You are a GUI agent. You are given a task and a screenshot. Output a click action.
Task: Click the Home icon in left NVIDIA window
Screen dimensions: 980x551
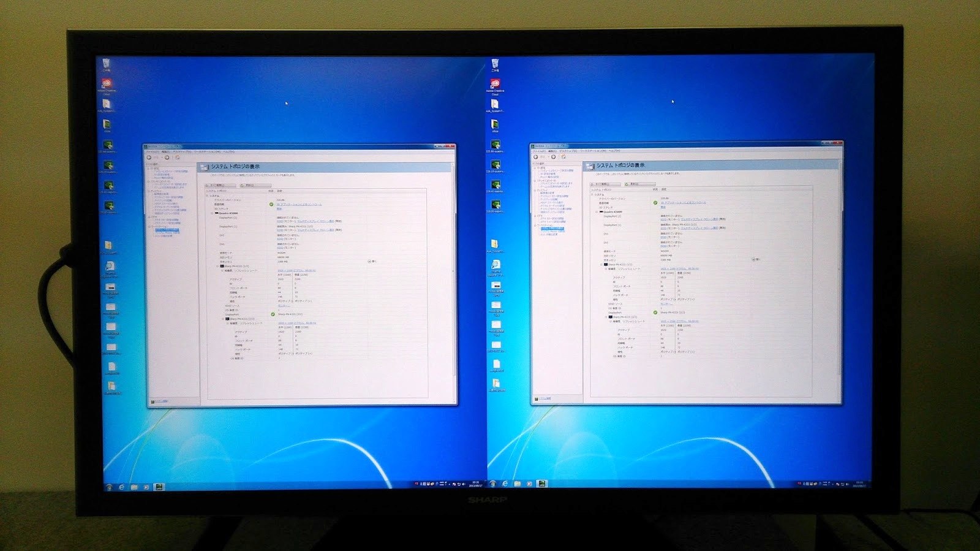coord(178,158)
